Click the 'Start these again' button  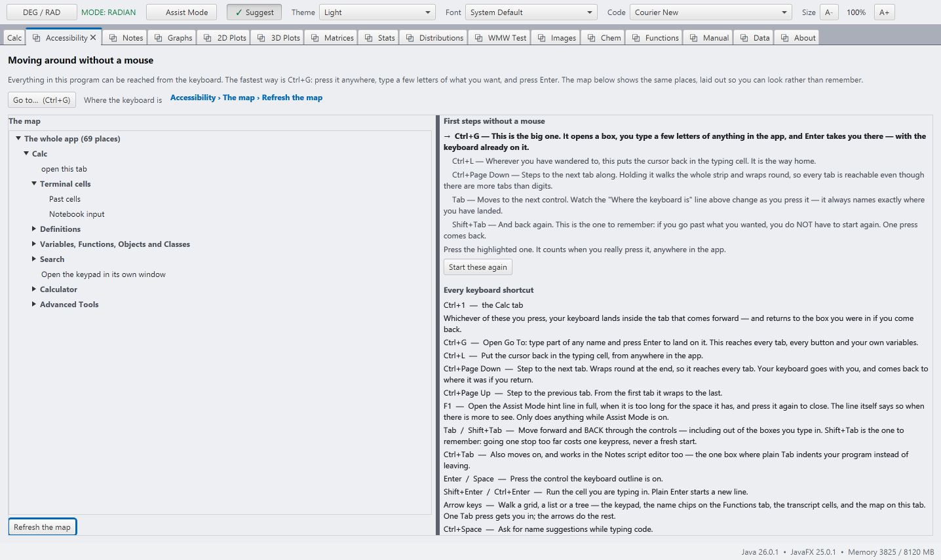[x=478, y=267]
